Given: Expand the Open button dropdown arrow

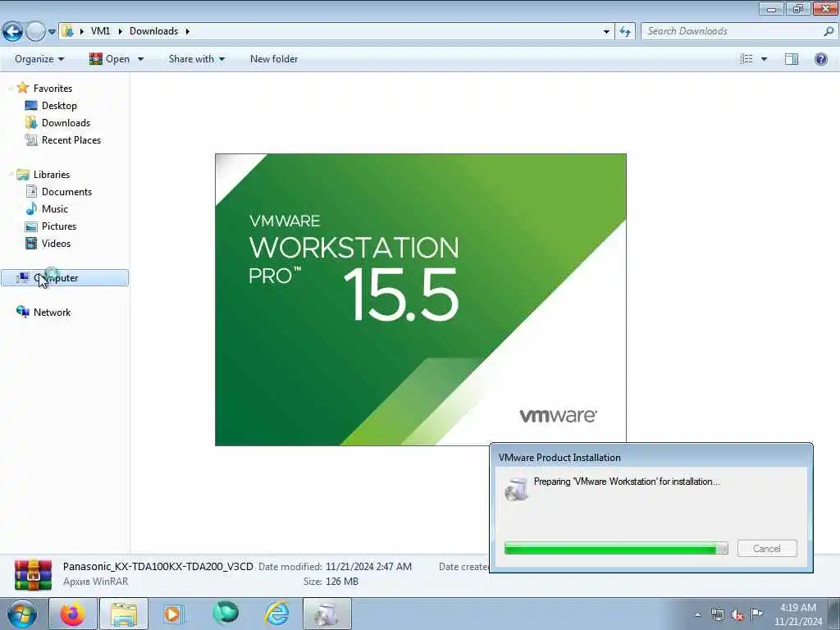Looking at the screenshot, I should [x=140, y=59].
